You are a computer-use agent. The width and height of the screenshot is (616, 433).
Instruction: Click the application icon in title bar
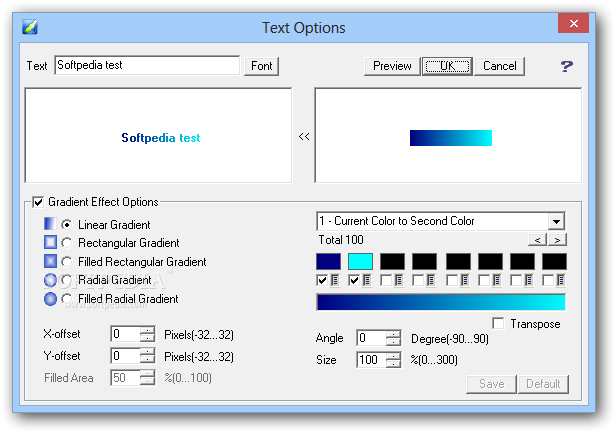(30, 27)
